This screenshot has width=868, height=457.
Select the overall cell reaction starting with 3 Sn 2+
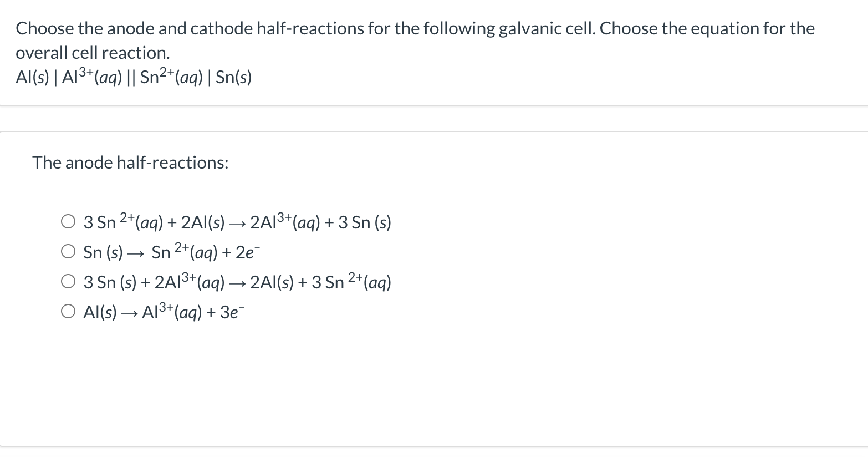pos(68,220)
